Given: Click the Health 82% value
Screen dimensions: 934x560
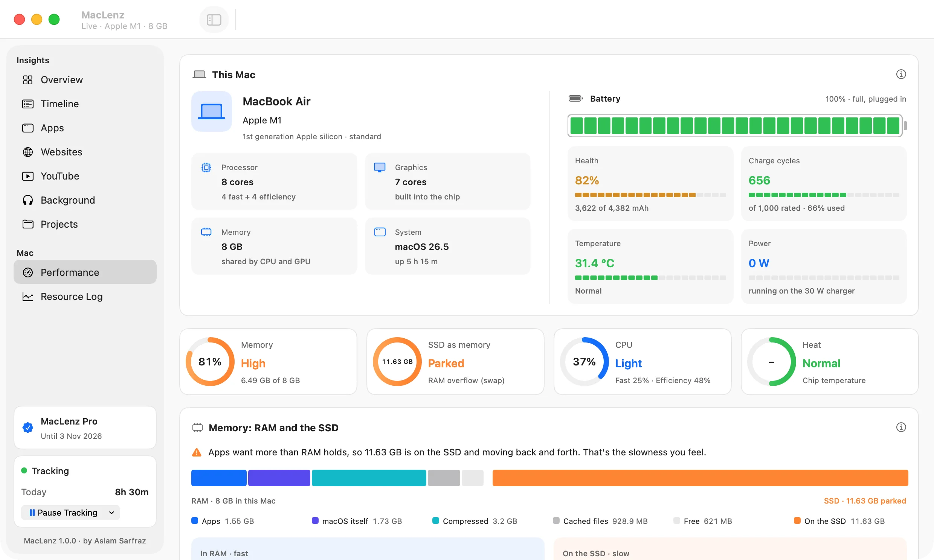Looking at the screenshot, I should tap(587, 180).
